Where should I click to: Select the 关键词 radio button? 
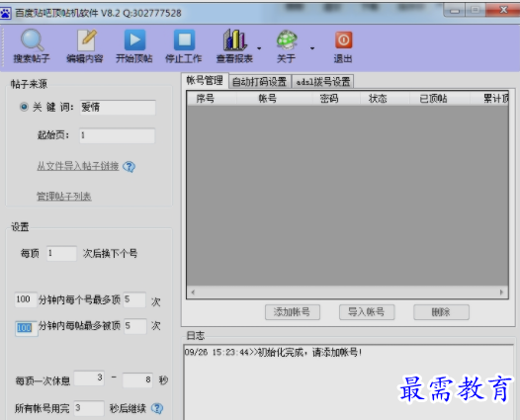point(24,107)
